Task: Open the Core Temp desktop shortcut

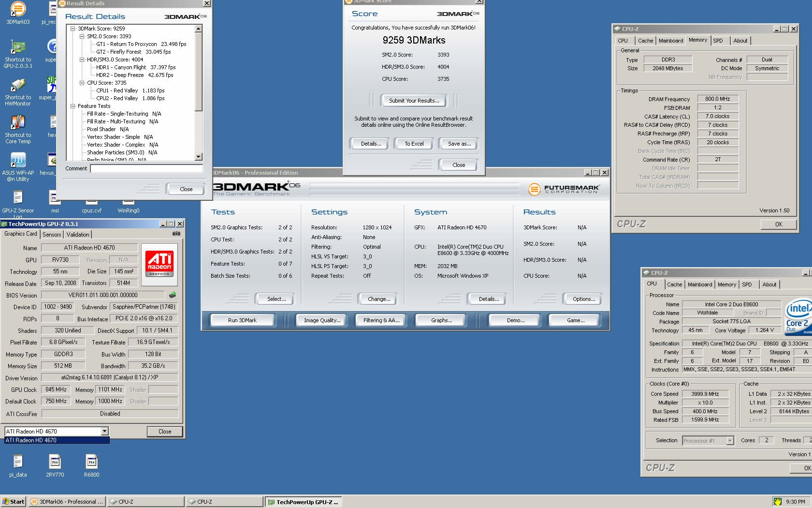Action: point(18,130)
